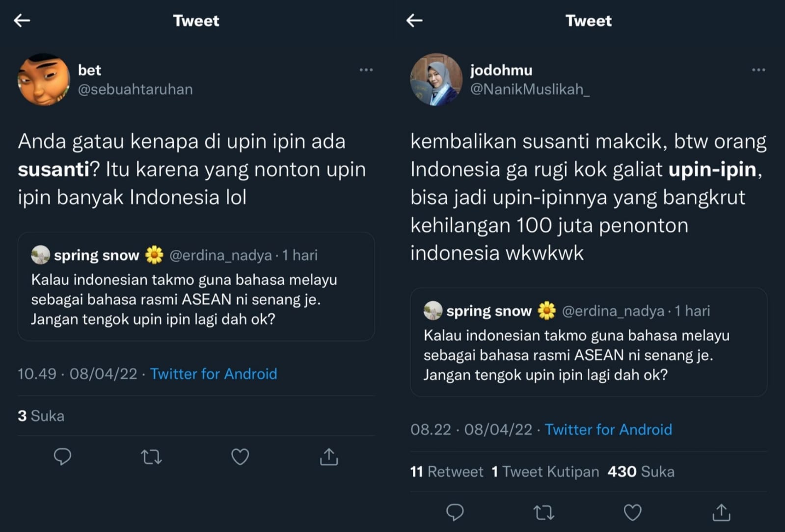Open the 1 Tweet Kutipan quotes
Image resolution: width=785 pixels, height=532 pixels.
(x=545, y=472)
